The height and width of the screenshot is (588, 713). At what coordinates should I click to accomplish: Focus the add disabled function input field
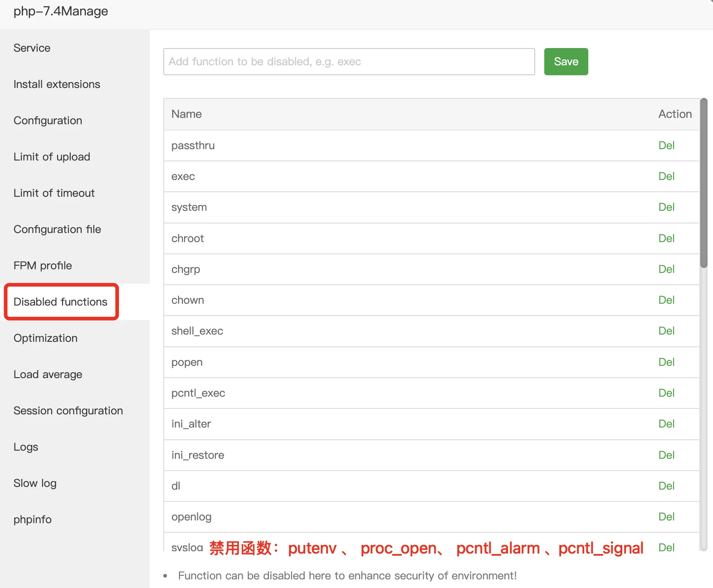click(349, 62)
